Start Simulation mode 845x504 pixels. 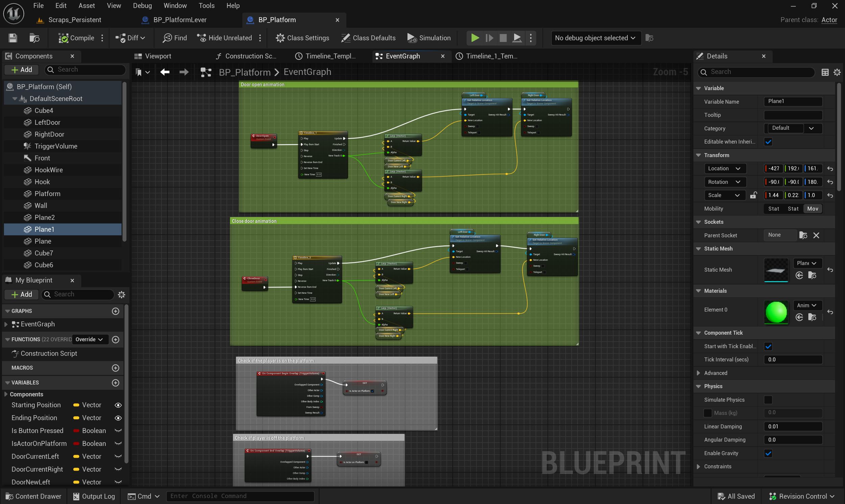point(429,38)
